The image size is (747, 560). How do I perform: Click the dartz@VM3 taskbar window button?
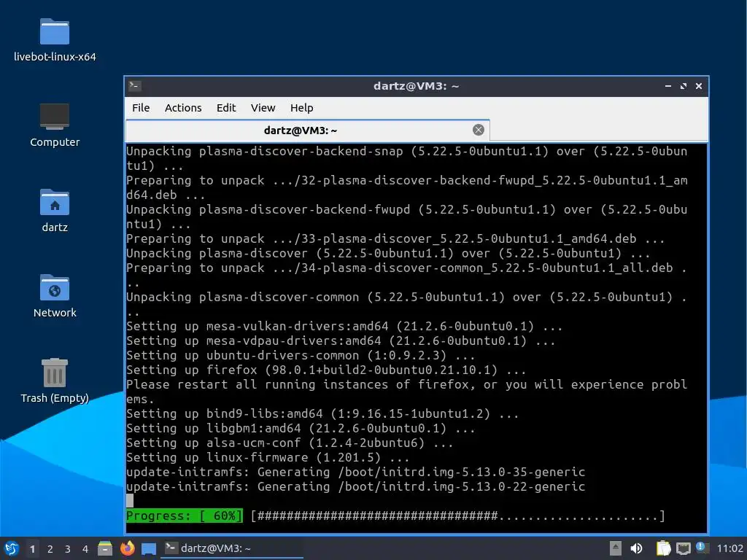click(x=232, y=548)
